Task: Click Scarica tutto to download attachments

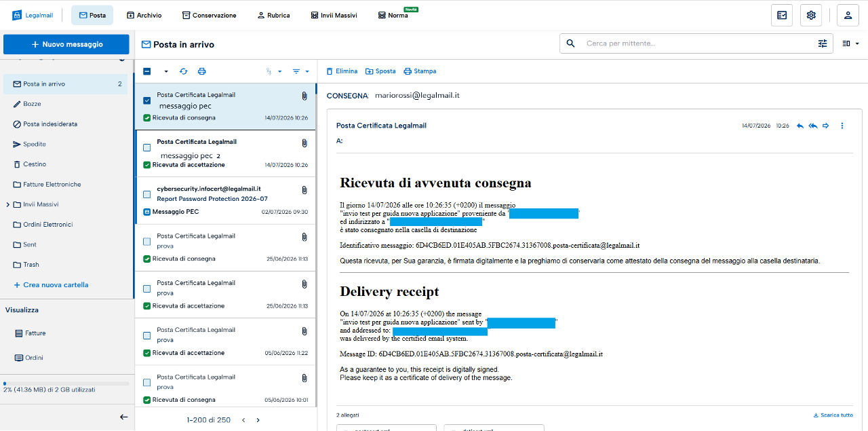Action: coord(833,415)
